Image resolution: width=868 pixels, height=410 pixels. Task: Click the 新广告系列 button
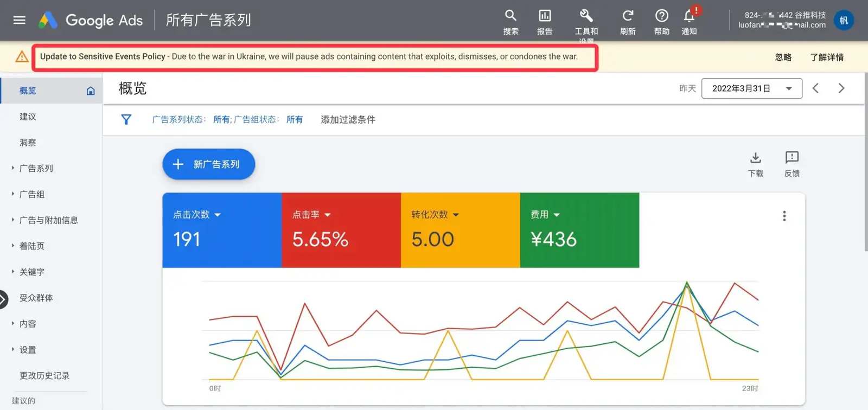(x=209, y=164)
